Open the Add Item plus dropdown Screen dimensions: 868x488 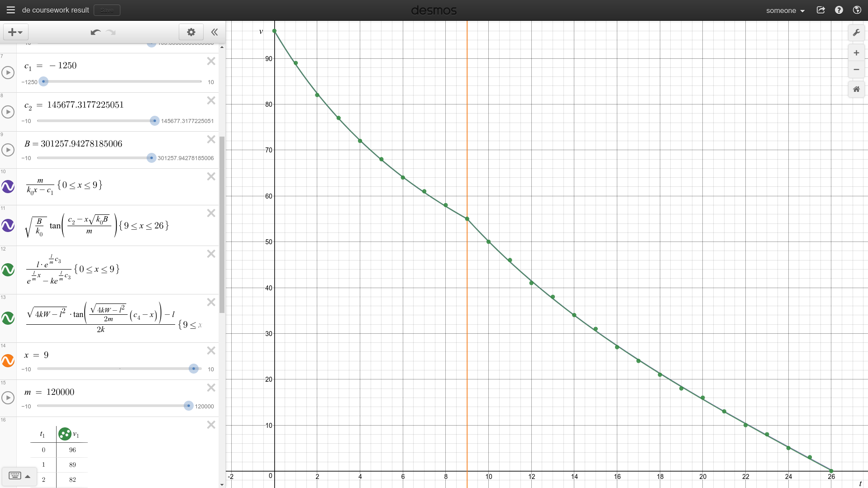[x=16, y=32]
